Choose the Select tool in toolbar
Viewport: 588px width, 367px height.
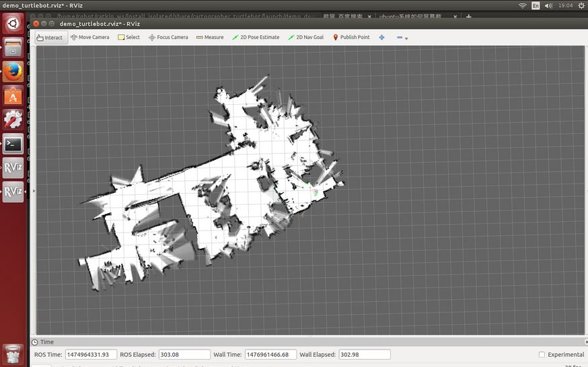click(x=128, y=38)
